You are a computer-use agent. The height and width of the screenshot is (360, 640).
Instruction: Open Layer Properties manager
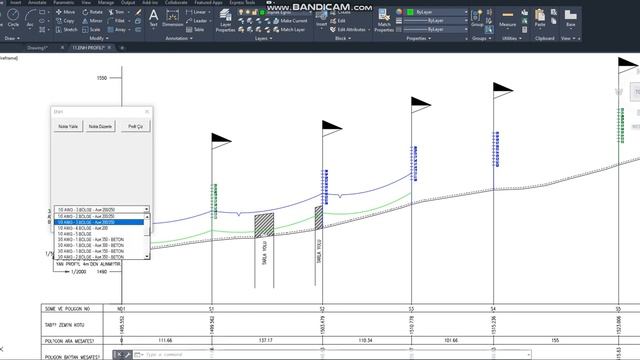(225, 20)
